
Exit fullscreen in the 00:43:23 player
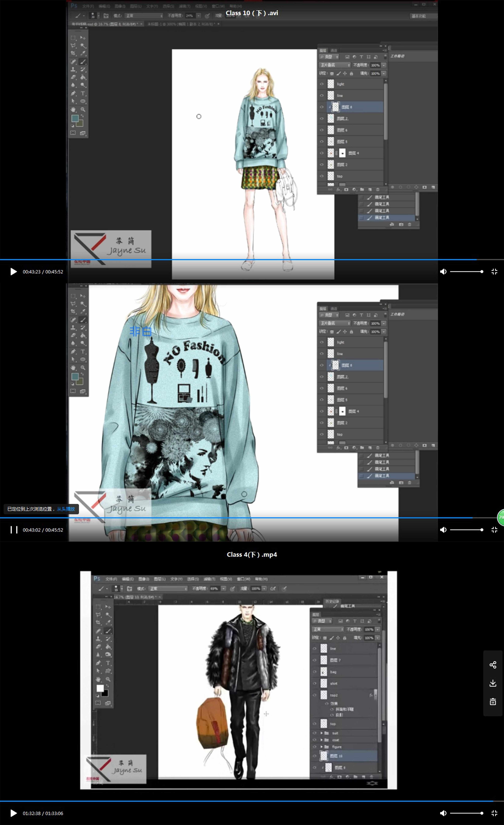pyautogui.click(x=494, y=271)
